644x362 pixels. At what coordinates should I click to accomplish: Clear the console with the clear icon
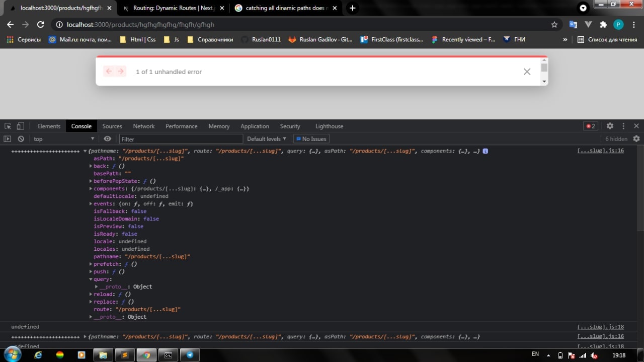coord(21,139)
